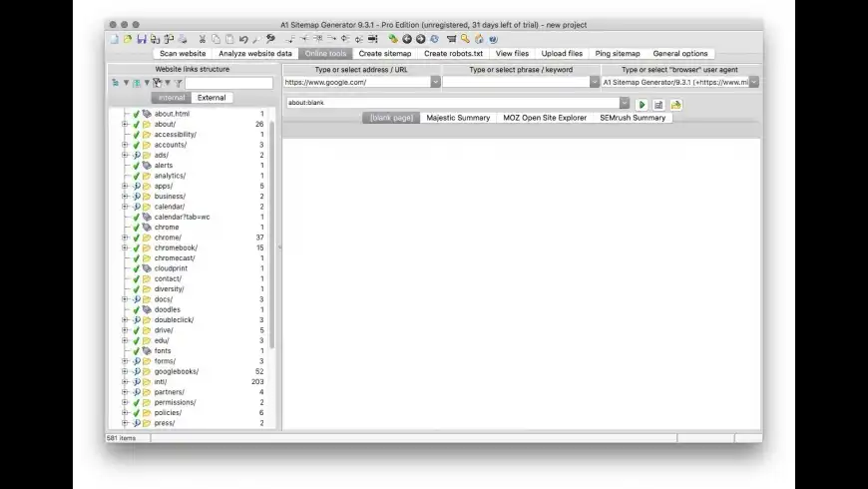Switch to Majestic Summary tab

458,118
